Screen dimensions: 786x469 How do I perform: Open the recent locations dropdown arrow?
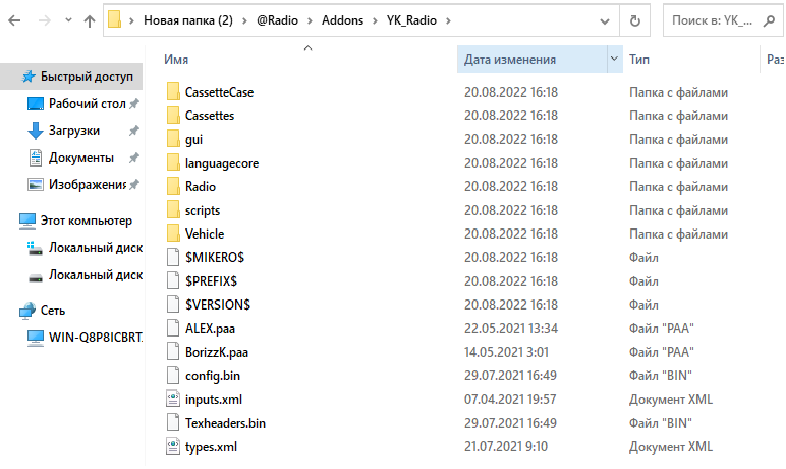[68, 20]
